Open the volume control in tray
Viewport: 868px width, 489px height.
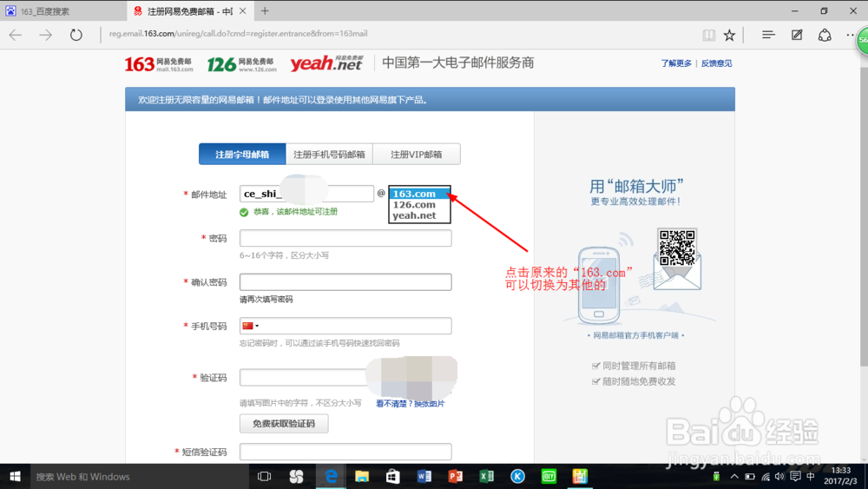coord(780,476)
